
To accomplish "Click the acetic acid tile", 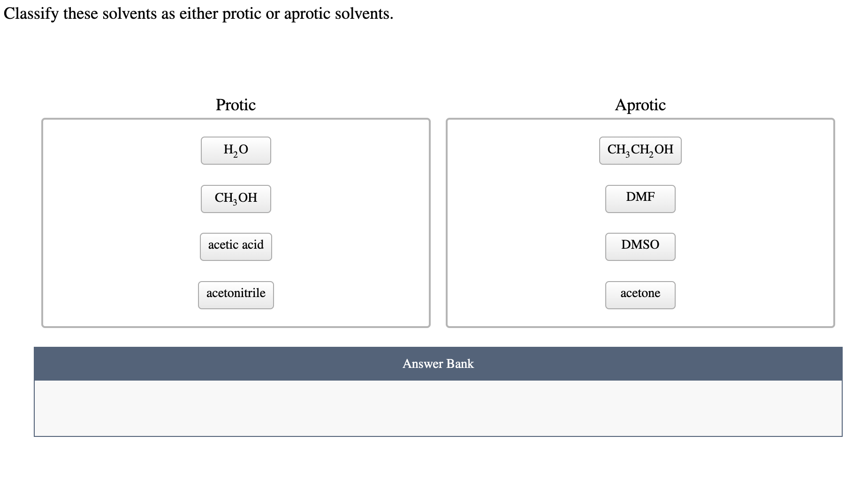I will 236,246.
